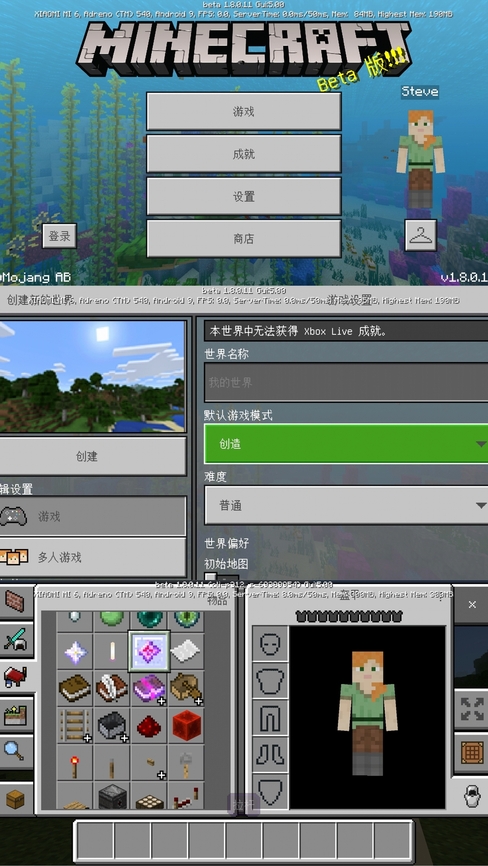Open the Nature tab with grass block icon
This screenshot has height=866, width=488.
(x=15, y=714)
